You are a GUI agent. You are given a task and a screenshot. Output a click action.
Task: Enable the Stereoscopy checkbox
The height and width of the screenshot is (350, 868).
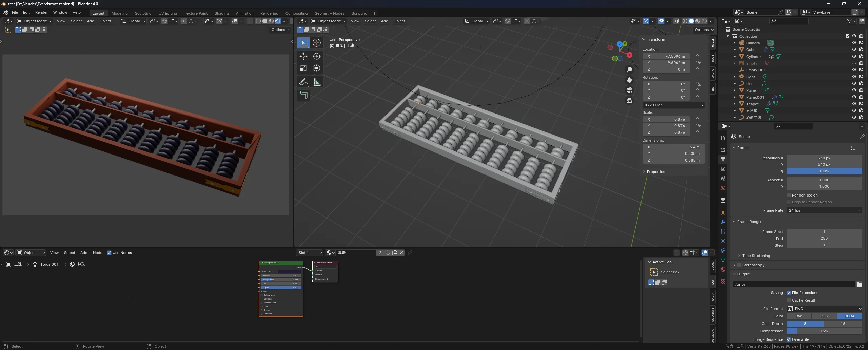coord(739,265)
